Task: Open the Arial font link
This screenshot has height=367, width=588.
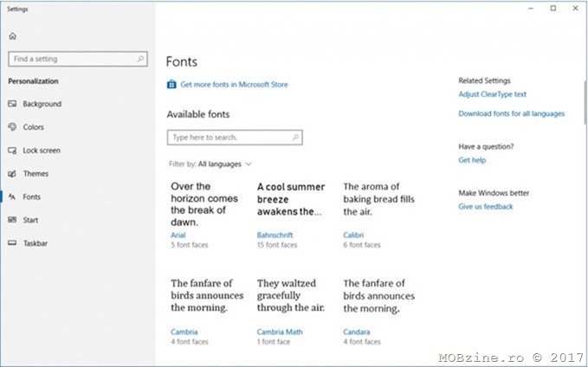Action: (178, 235)
